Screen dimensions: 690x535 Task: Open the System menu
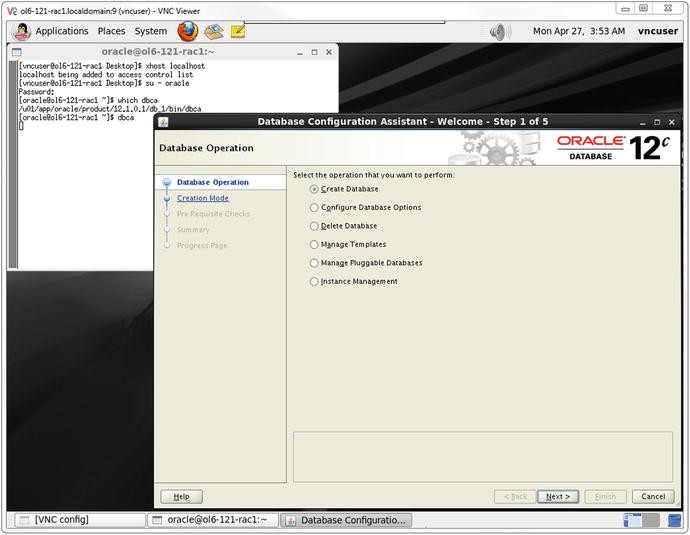pos(151,31)
